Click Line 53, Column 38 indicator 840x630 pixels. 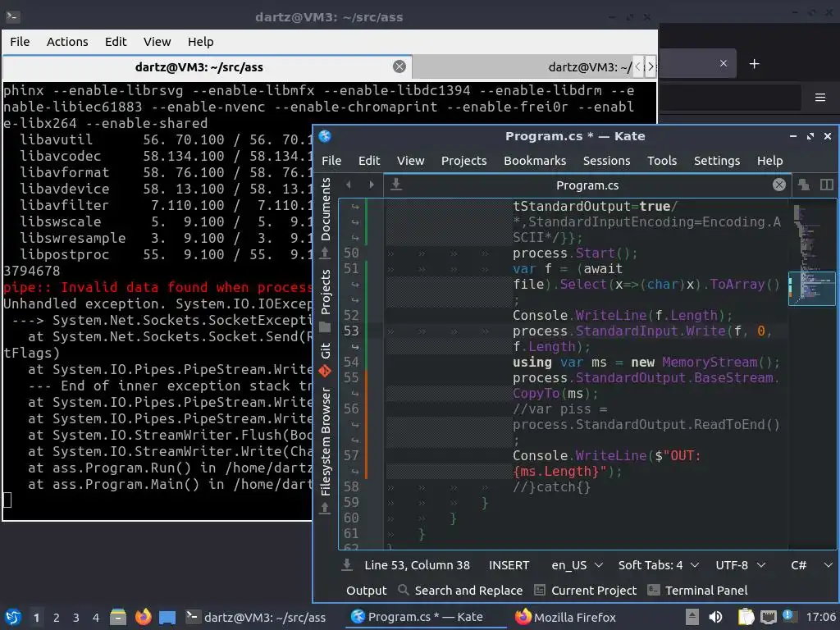(x=417, y=565)
